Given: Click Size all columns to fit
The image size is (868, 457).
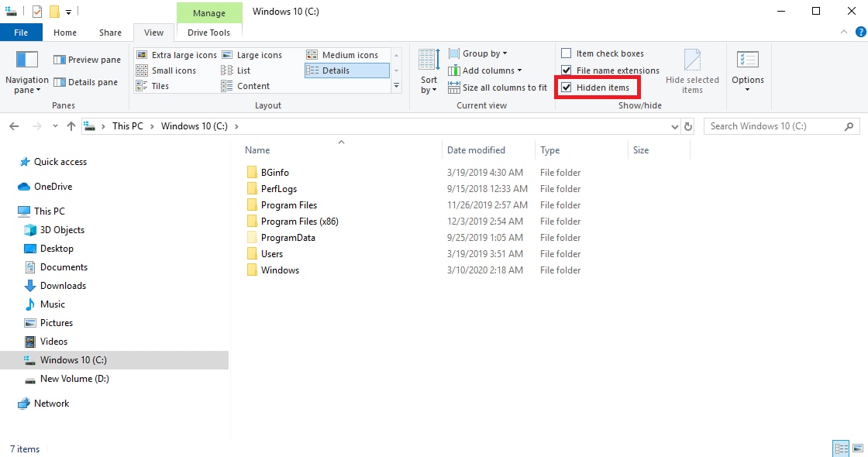Looking at the screenshot, I should point(502,88).
